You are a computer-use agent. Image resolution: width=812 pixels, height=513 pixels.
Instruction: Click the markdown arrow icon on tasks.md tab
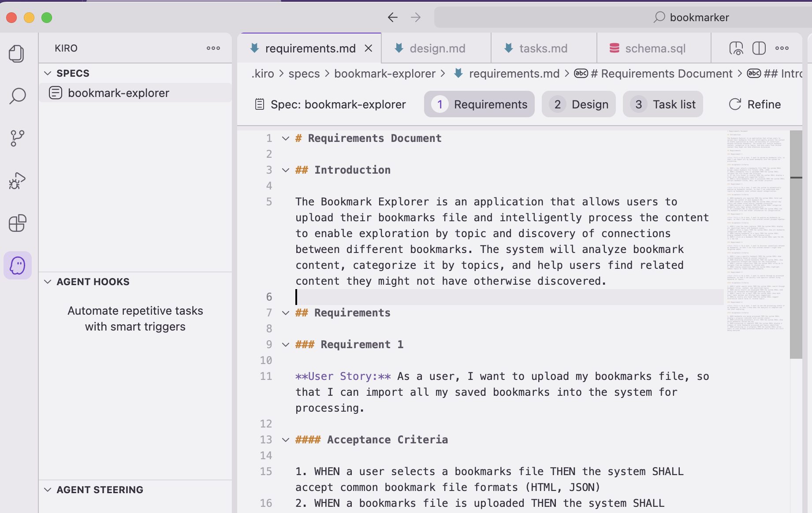[x=508, y=48]
